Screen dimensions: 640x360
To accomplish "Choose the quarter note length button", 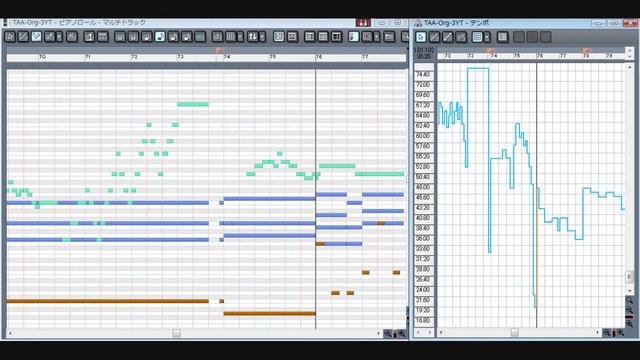I will (x=147, y=37).
